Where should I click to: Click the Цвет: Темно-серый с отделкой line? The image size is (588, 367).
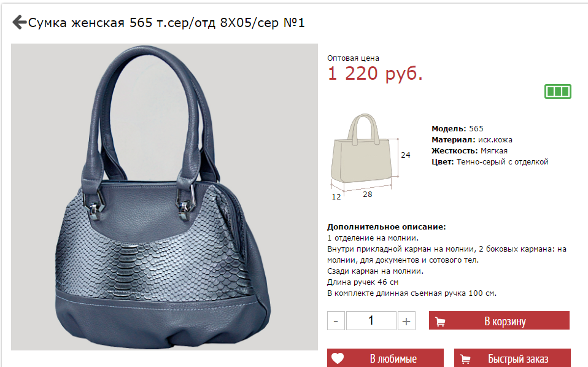pos(490,162)
